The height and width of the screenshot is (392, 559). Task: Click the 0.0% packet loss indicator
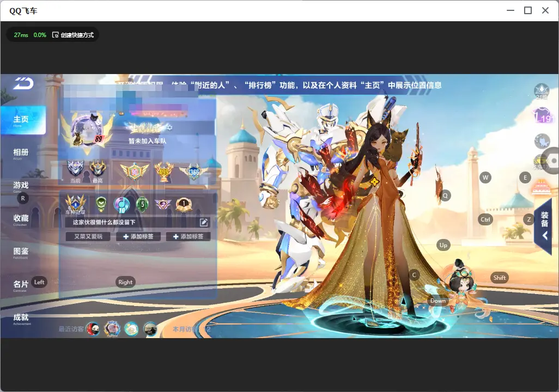(40, 35)
